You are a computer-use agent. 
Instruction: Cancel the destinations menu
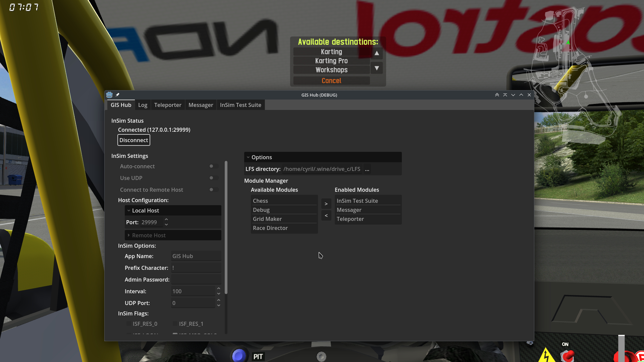coord(331,81)
